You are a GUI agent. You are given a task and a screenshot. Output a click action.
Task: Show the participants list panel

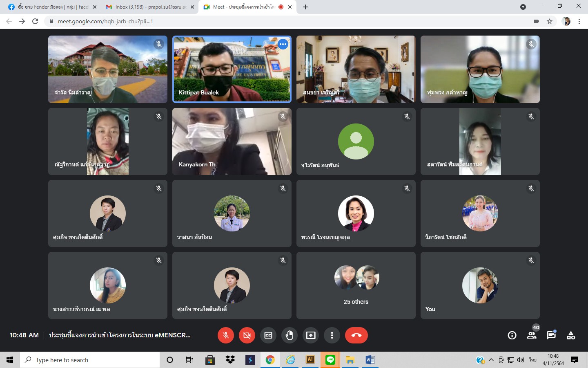pyautogui.click(x=531, y=335)
